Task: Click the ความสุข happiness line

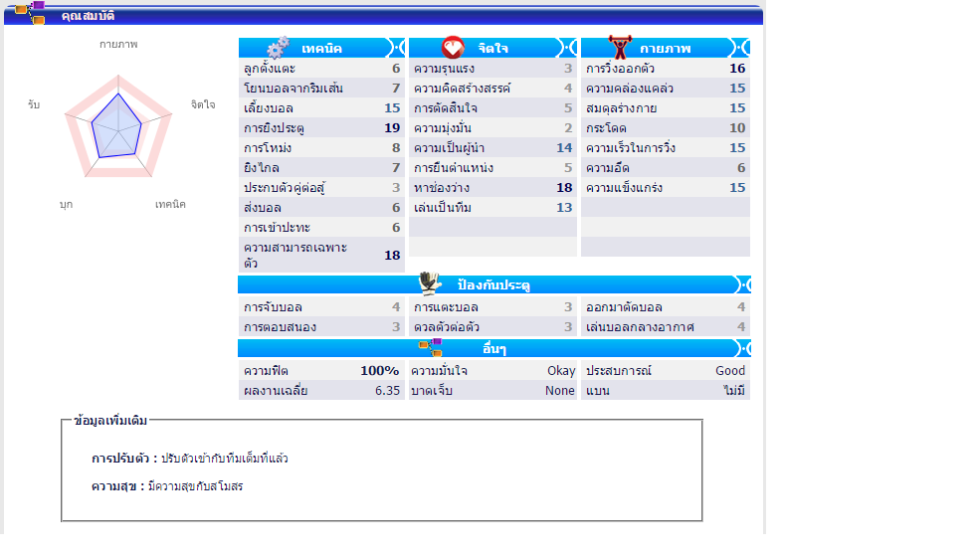Action: [x=167, y=486]
